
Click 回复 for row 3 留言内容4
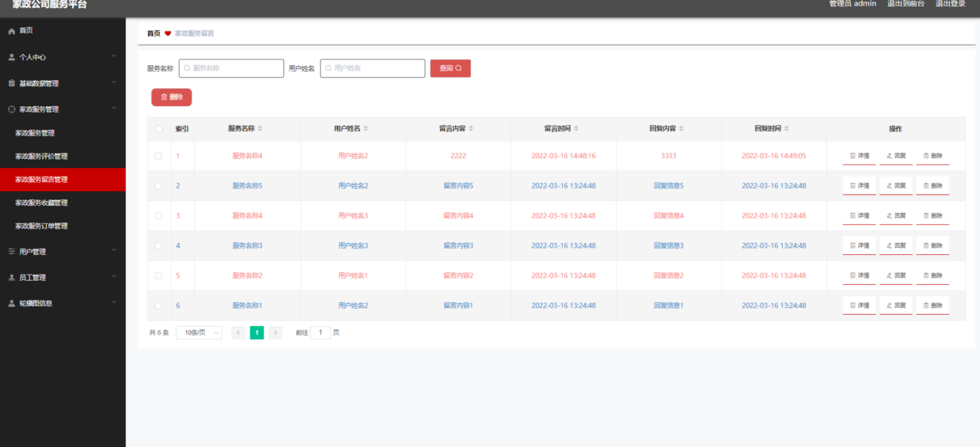coord(896,216)
